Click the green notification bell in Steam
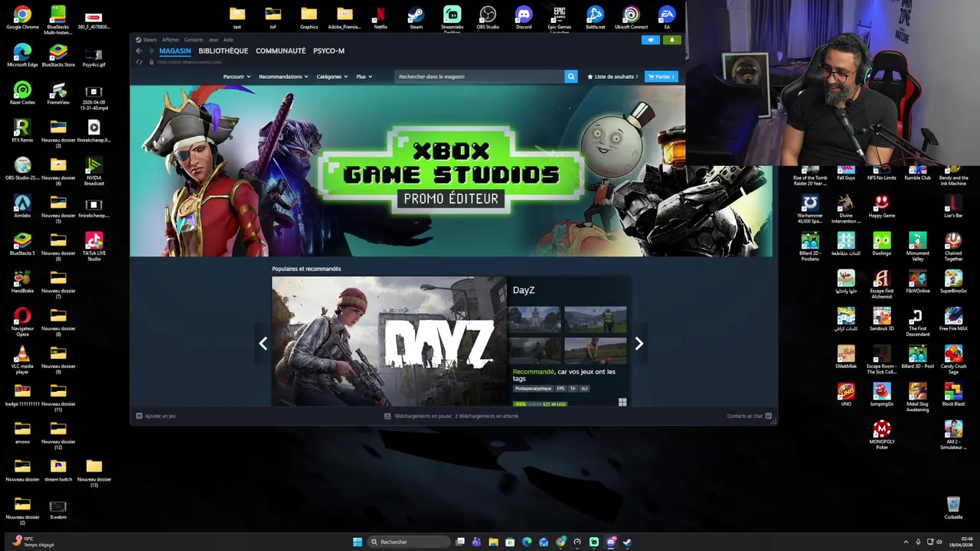 pyautogui.click(x=672, y=40)
